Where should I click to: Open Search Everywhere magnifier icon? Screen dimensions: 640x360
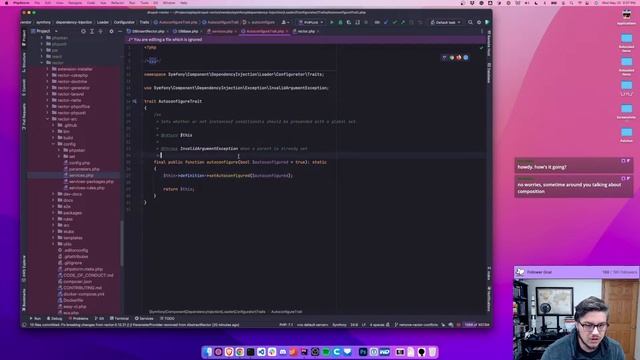[470, 22]
